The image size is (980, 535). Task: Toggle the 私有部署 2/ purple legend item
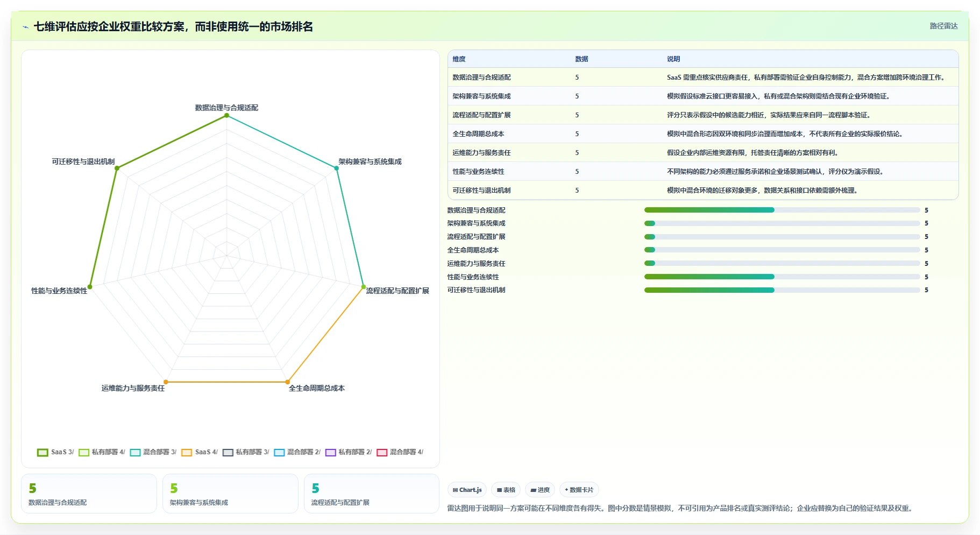coord(349,452)
